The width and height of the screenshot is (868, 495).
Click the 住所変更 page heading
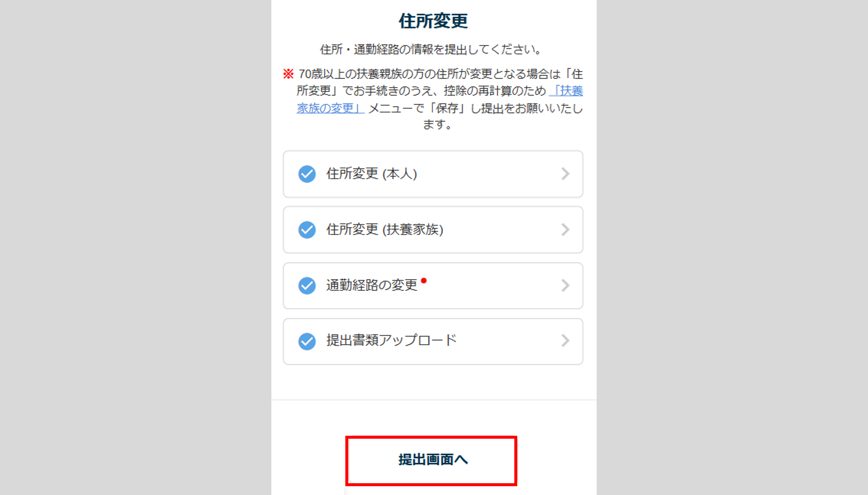[x=433, y=21]
